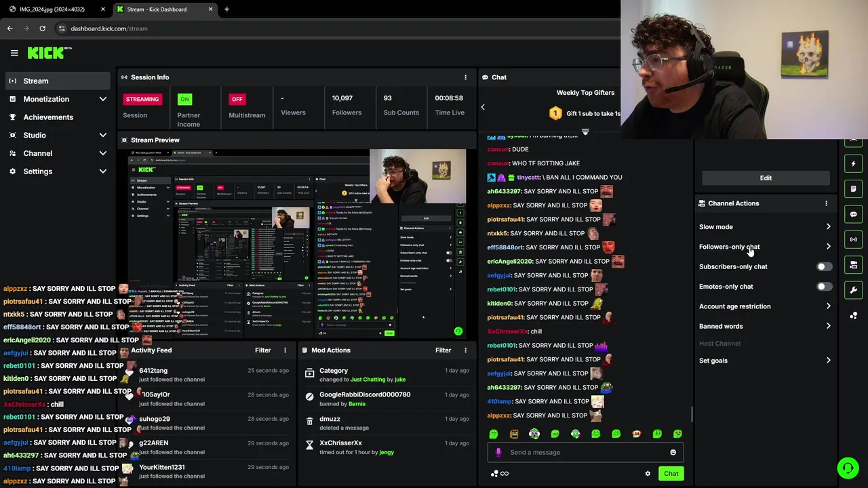Click the three-dots cluster sidebar icon
This screenshot has width=868, height=488.
click(854, 315)
